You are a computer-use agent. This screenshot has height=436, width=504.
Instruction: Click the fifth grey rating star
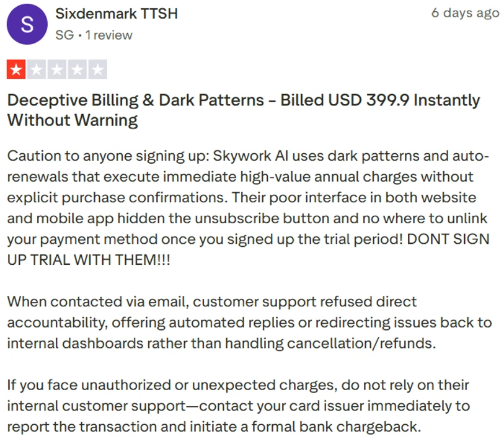point(97,69)
